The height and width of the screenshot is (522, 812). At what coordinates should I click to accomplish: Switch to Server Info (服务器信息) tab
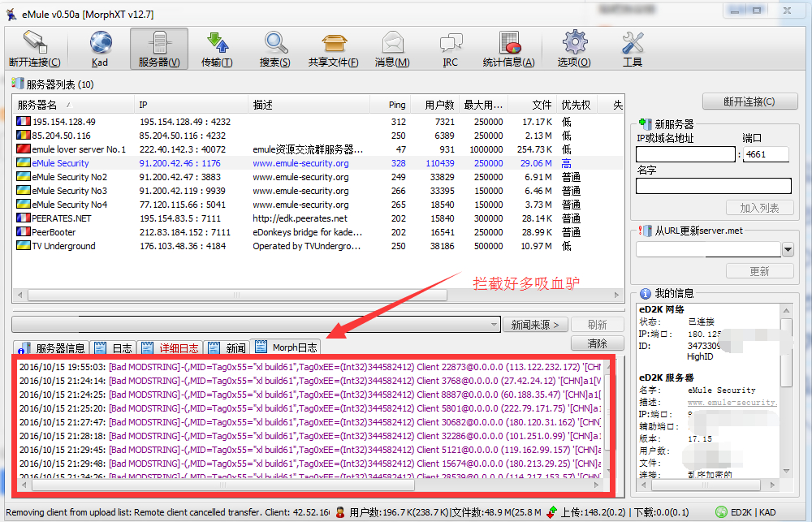[x=51, y=348]
